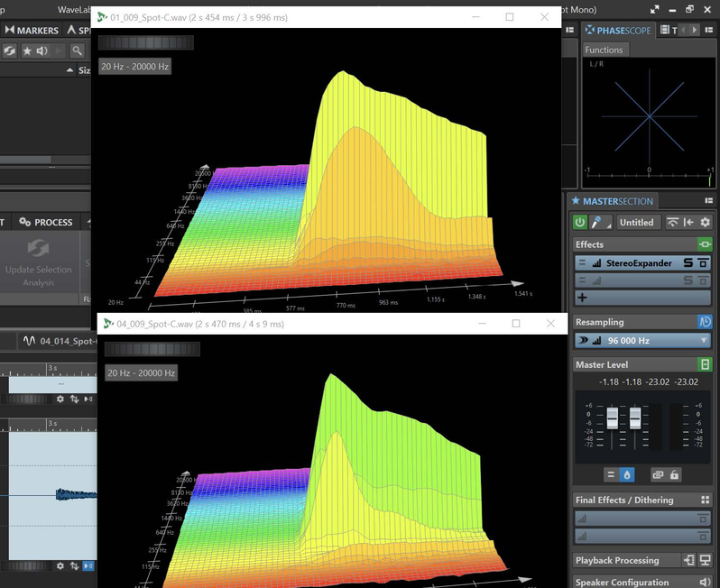Switch to the Markers tab
Image resolution: width=720 pixels, height=588 pixels.
coord(32,30)
